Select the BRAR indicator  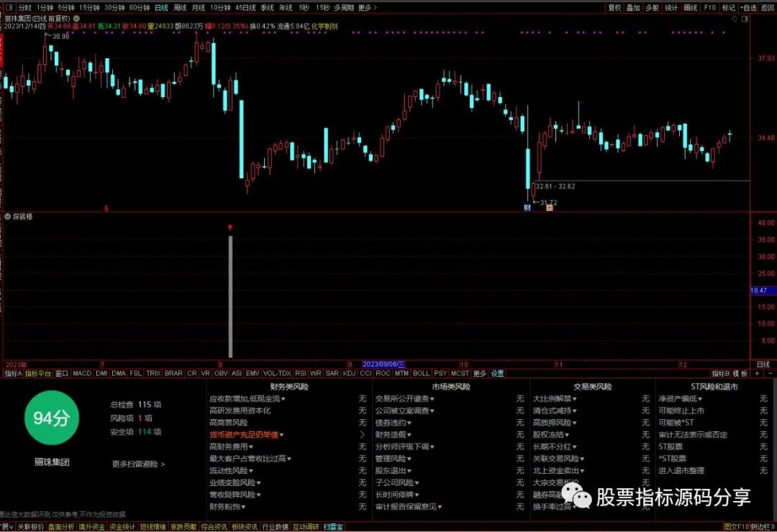(x=173, y=374)
